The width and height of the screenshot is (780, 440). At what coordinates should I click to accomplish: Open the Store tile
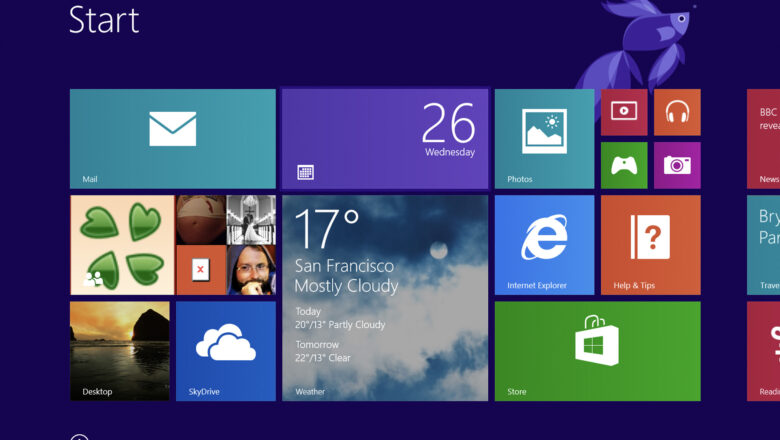point(597,350)
